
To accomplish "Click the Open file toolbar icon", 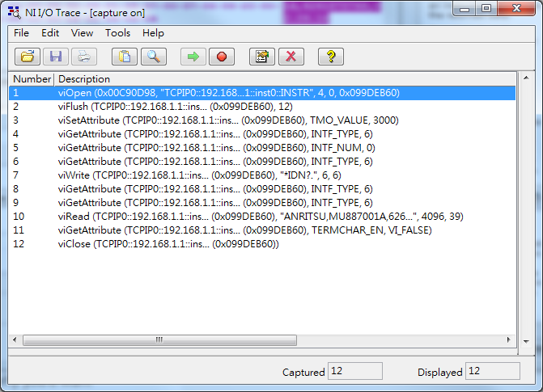I will point(28,57).
